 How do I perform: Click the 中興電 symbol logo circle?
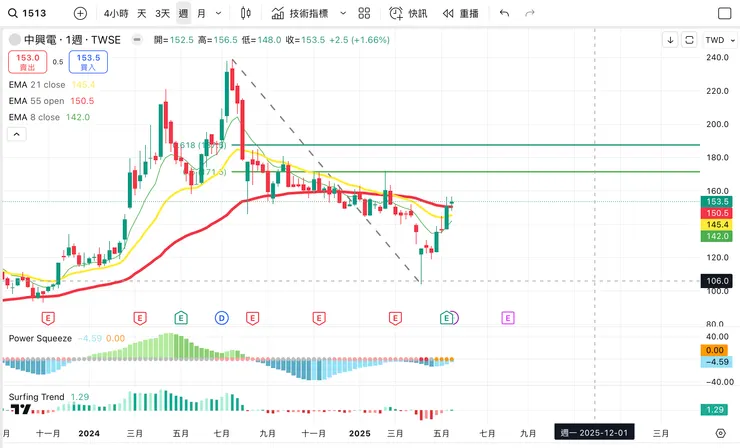click(15, 40)
